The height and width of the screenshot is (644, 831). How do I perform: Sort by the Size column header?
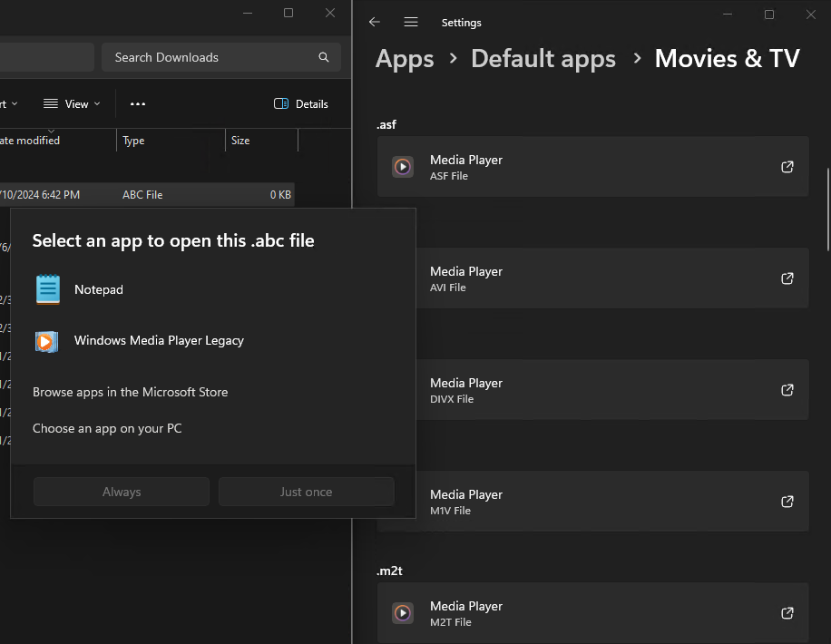pos(261,141)
